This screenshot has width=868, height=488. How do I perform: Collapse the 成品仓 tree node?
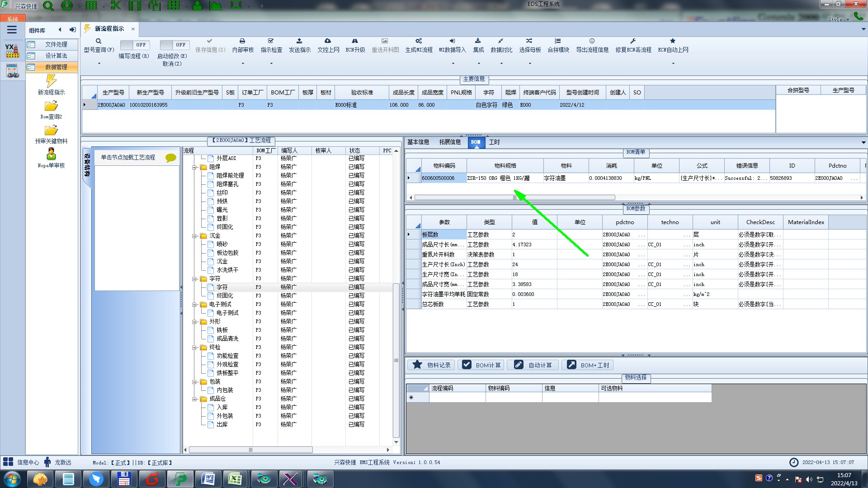coord(194,399)
